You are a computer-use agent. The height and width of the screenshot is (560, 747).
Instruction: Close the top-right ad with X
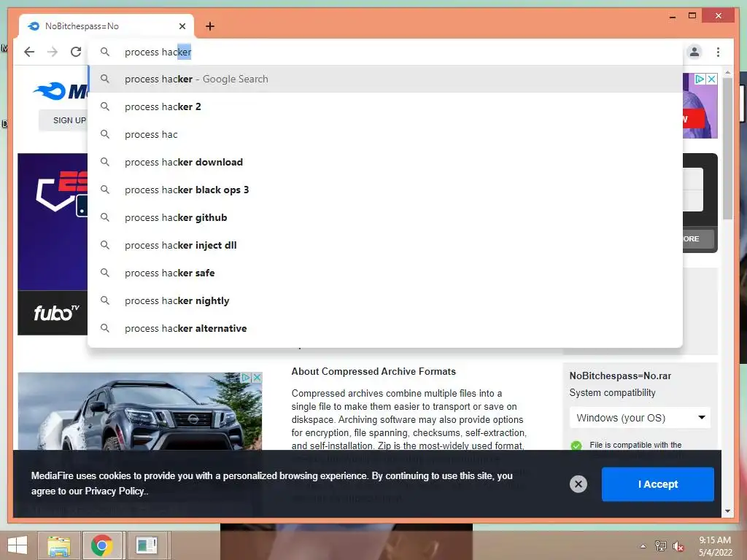(x=711, y=79)
